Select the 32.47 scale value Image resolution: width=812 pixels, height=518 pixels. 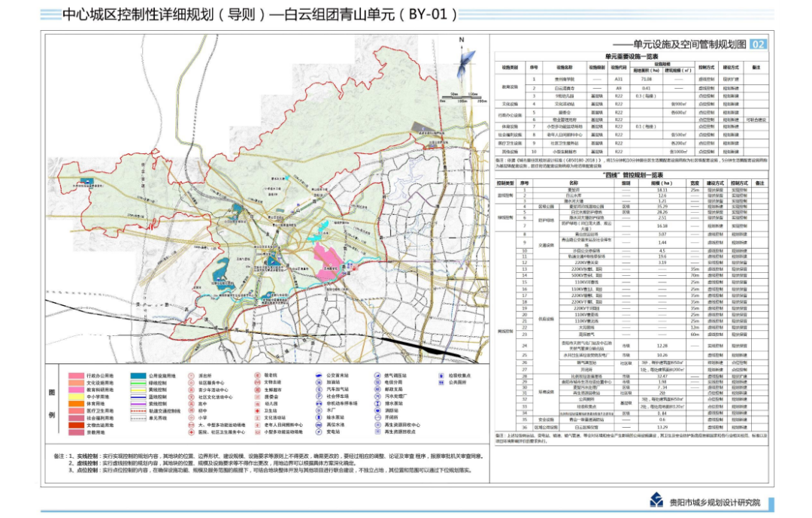[662, 377]
